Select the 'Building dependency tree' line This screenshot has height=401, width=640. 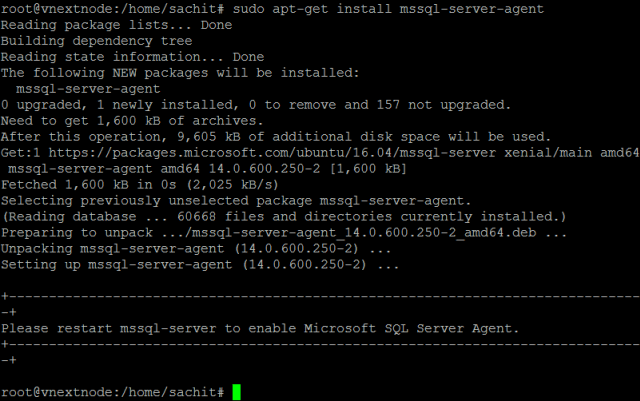click(96, 41)
